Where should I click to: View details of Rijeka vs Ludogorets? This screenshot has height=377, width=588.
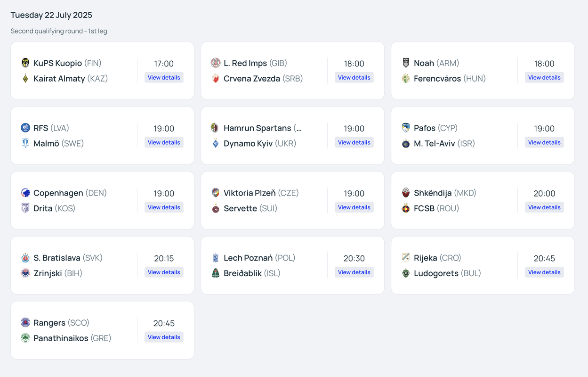click(544, 272)
